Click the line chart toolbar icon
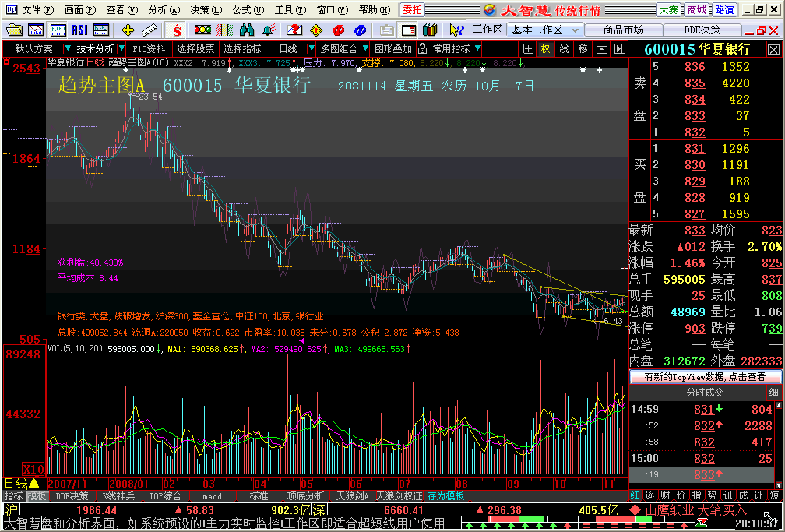This screenshot has width=785, height=532. click(x=36, y=30)
